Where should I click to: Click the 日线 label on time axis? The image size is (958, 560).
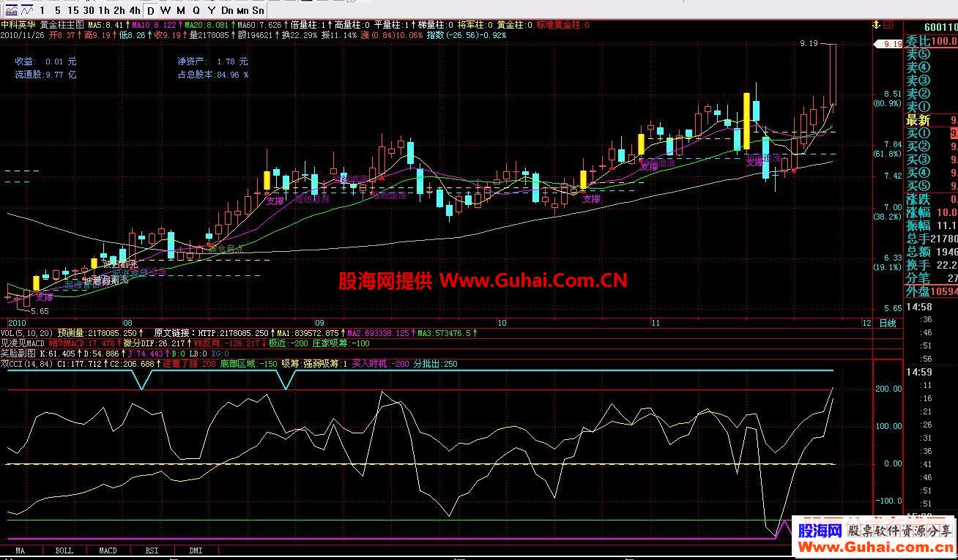pyautogui.click(x=887, y=322)
